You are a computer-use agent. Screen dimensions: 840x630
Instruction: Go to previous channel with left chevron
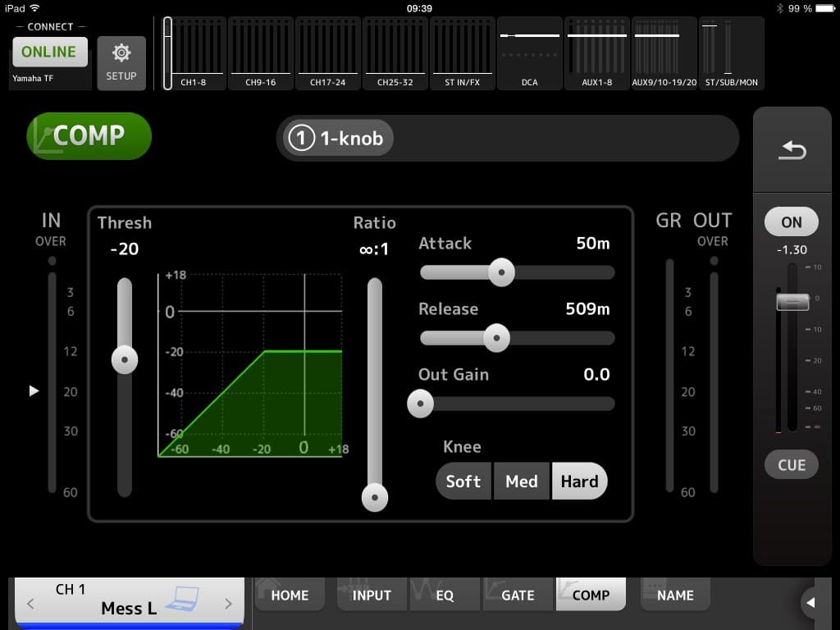(x=31, y=604)
